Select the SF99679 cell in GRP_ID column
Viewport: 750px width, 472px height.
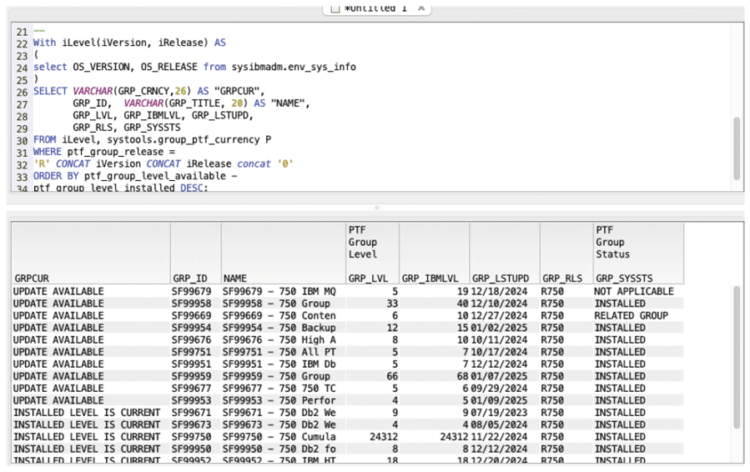point(192,291)
